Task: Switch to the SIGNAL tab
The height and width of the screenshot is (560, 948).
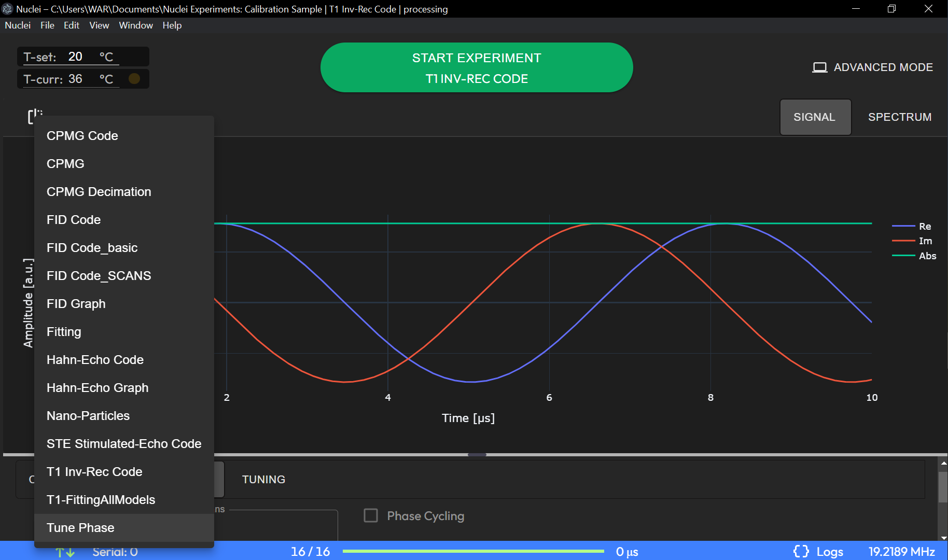Action: click(x=815, y=117)
